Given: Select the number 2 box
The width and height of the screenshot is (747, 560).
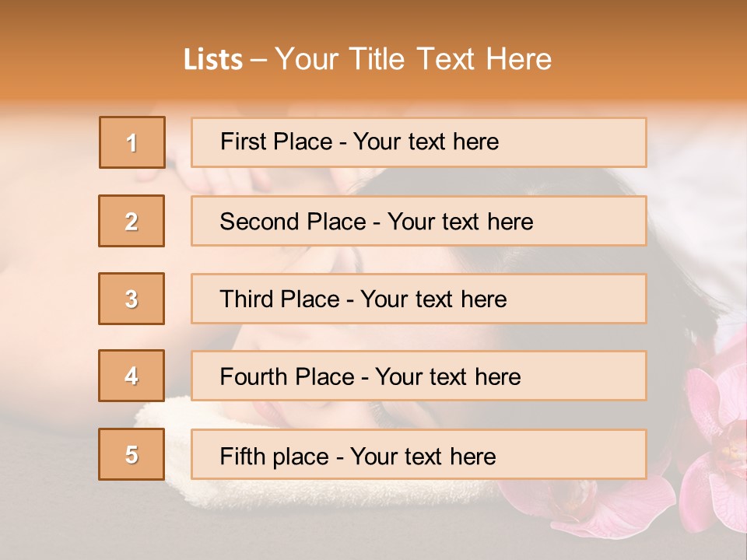Looking at the screenshot, I should coord(132,221).
